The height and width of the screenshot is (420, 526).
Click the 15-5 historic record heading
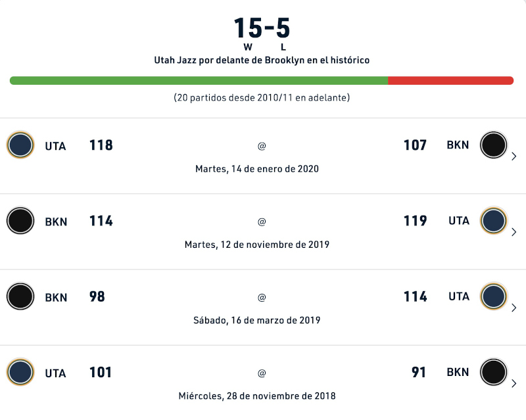(x=262, y=28)
